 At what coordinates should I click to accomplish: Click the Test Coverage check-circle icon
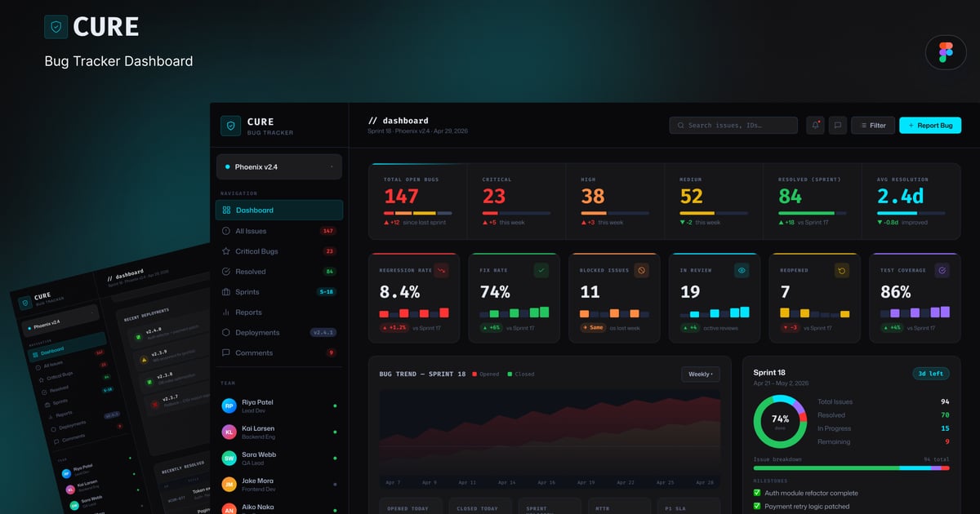pos(942,270)
